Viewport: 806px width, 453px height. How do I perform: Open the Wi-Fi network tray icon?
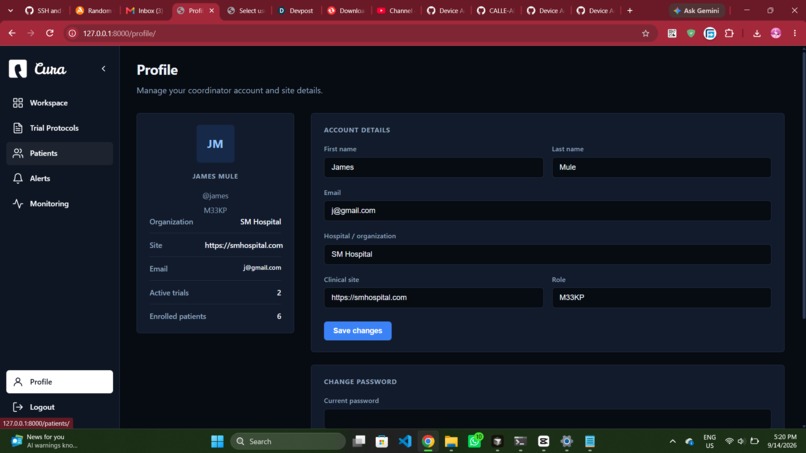(x=729, y=441)
